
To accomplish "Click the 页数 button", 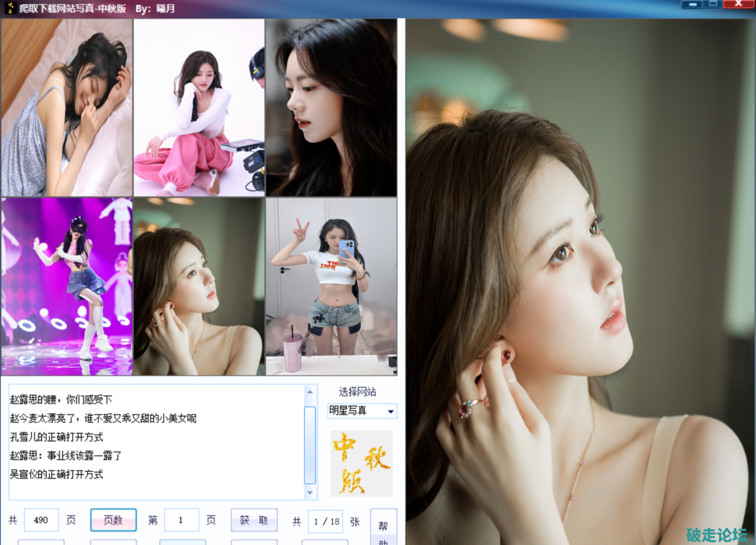I will (113, 520).
